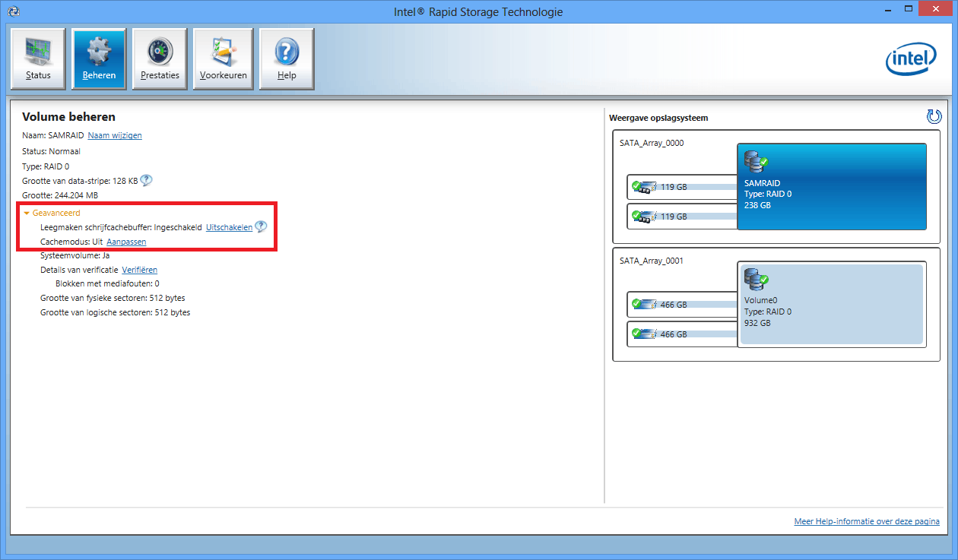This screenshot has width=958, height=560.
Task: Open Meer Help-informatie over deze pagina
Action: (867, 521)
